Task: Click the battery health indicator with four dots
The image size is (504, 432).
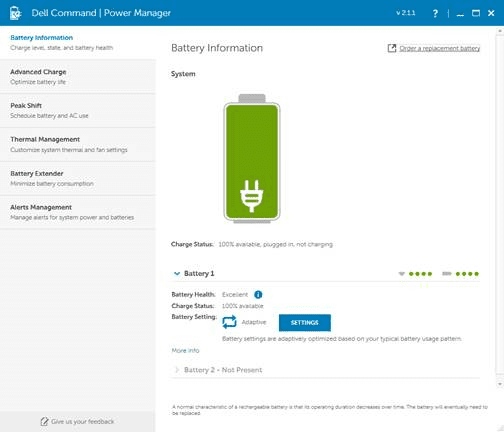Action: [415, 274]
